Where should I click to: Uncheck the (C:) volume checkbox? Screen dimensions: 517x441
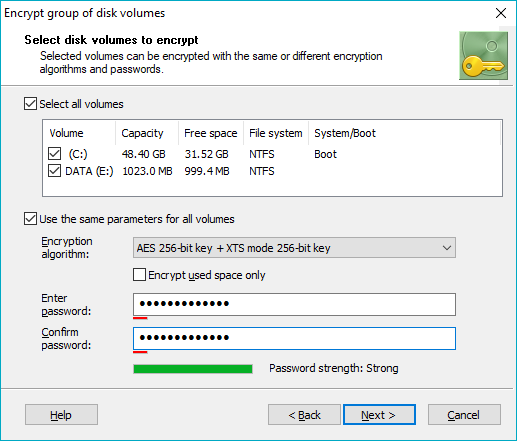(x=54, y=154)
